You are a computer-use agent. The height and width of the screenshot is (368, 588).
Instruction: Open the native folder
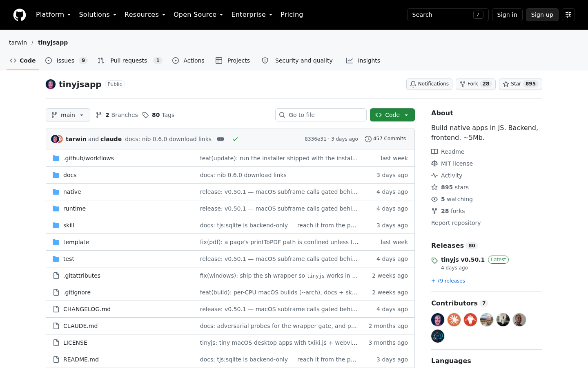coord(72,192)
